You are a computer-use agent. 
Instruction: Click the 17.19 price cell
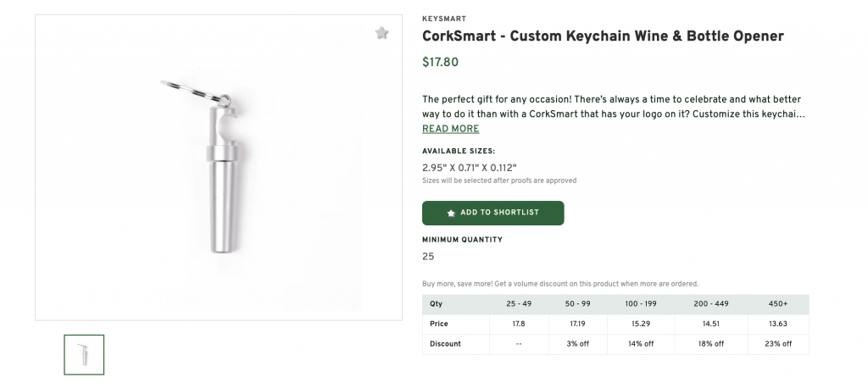click(577, 324)
